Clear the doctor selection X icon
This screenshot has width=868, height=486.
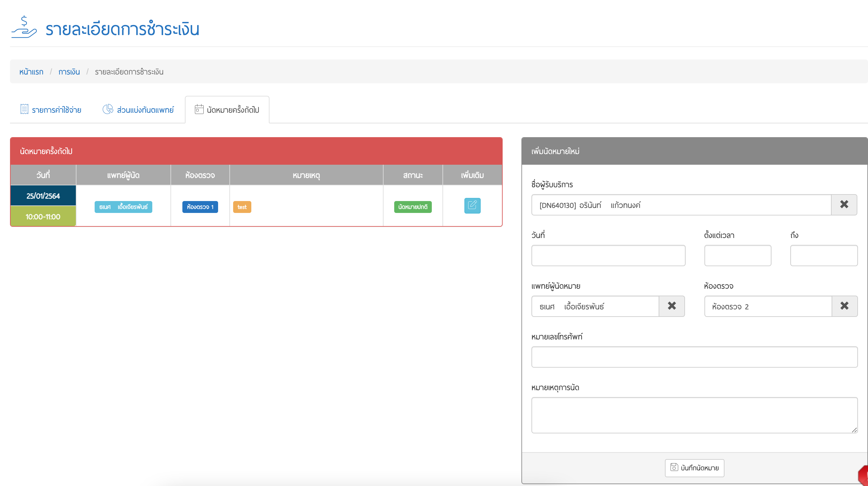tap(672, 306)
